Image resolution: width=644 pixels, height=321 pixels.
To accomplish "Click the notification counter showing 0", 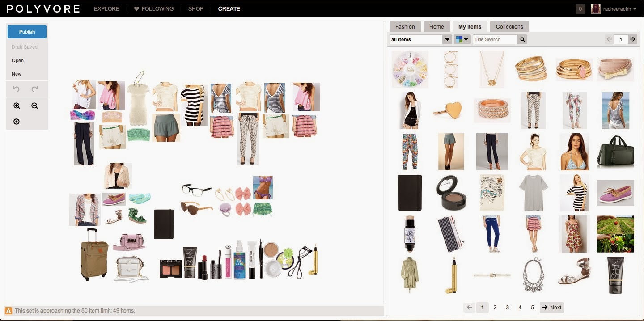I will point(580,8).
